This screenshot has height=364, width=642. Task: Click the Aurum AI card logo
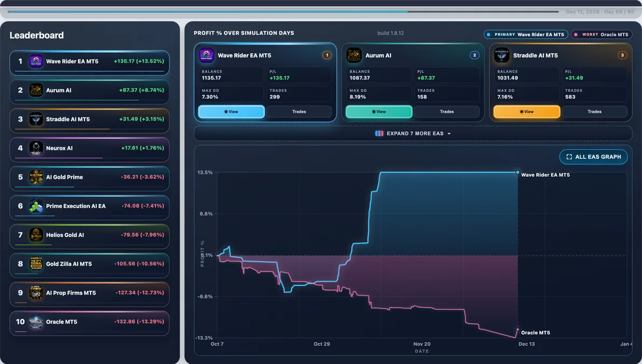[354, 55]
